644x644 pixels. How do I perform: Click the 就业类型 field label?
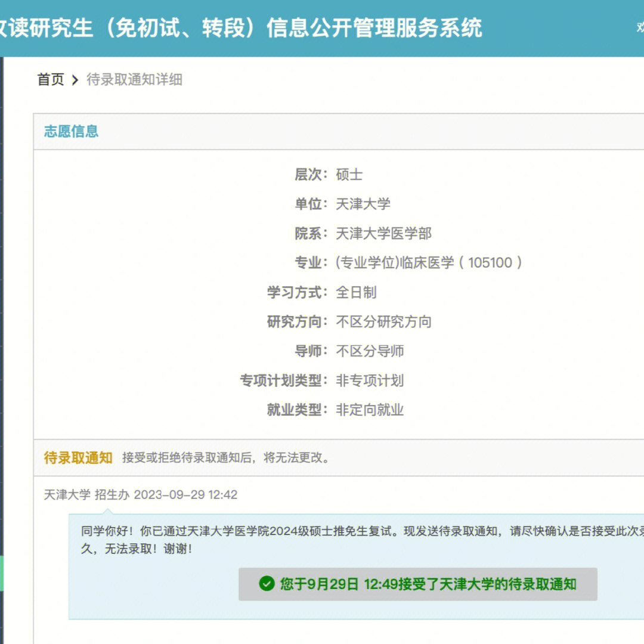tap(297, 410)
